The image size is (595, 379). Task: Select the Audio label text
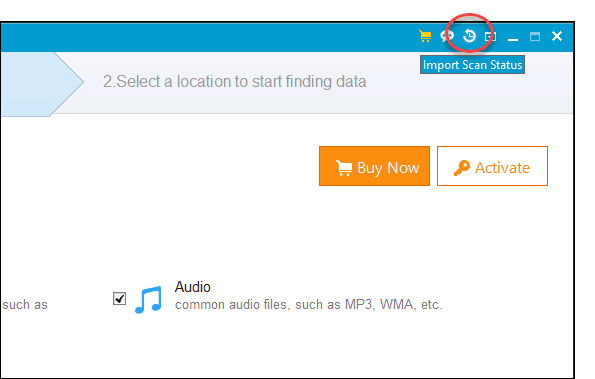(192, 287)
